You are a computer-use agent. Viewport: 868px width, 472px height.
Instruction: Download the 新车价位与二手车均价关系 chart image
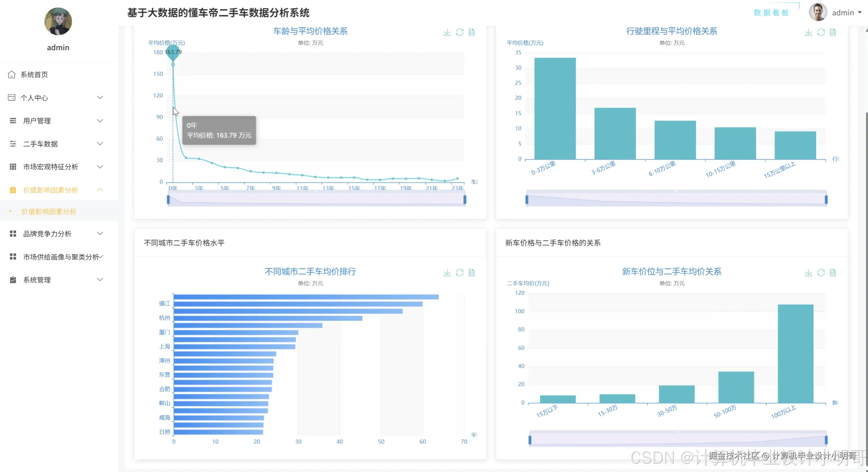pos(808,272)
